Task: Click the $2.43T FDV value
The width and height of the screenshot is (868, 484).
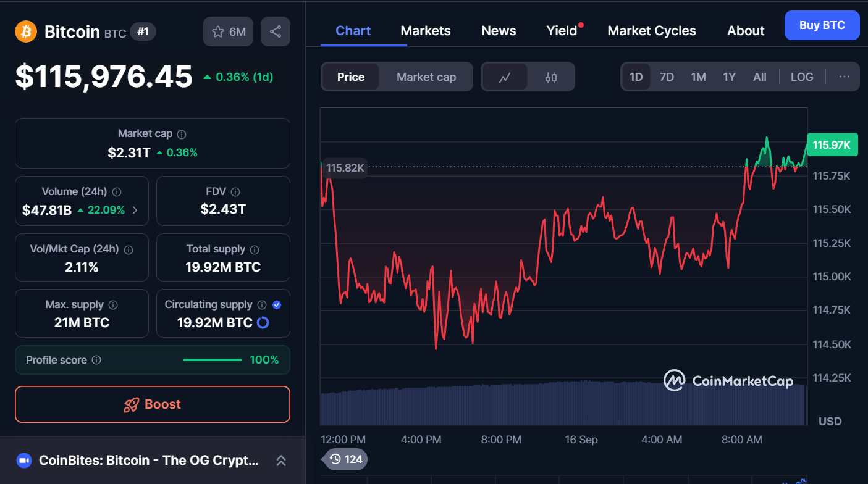Action: point(223,209)
